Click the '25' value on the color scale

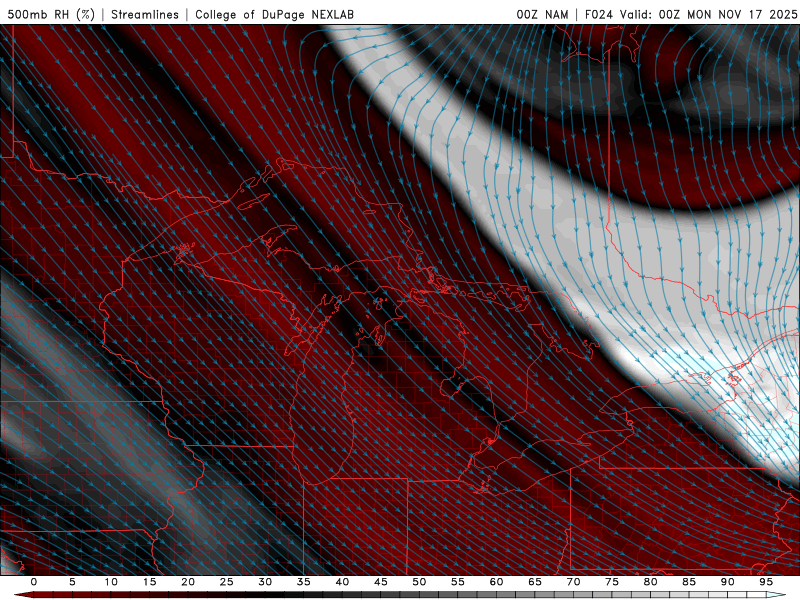click(x=227, y=582)
